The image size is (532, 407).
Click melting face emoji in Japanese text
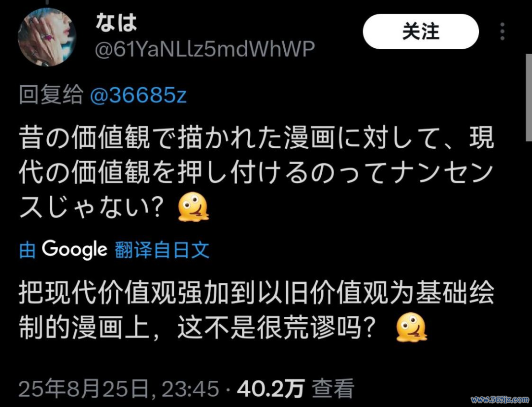pos(194,207)
